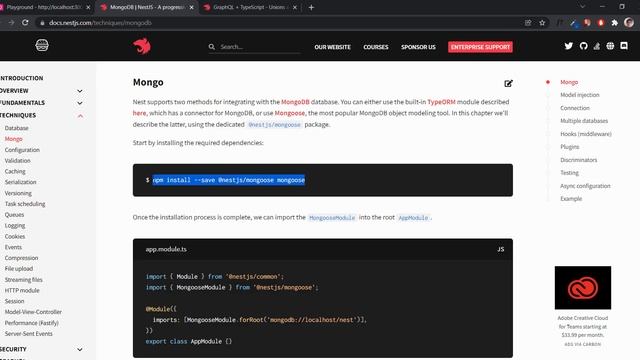Expand the Fundamentals sidebar section
Image resolution: width=640 pixels, height=360 pixels.
80,103
